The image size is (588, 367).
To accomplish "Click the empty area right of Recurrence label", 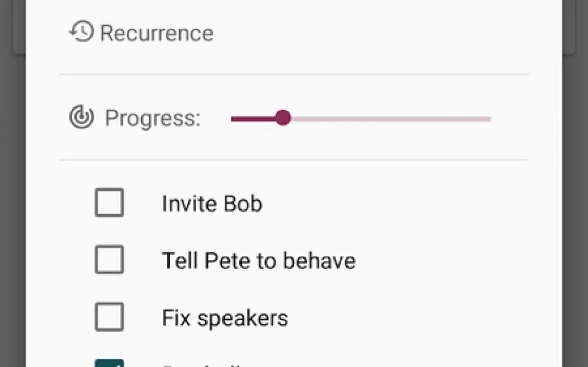I will [x=371, y=33].
